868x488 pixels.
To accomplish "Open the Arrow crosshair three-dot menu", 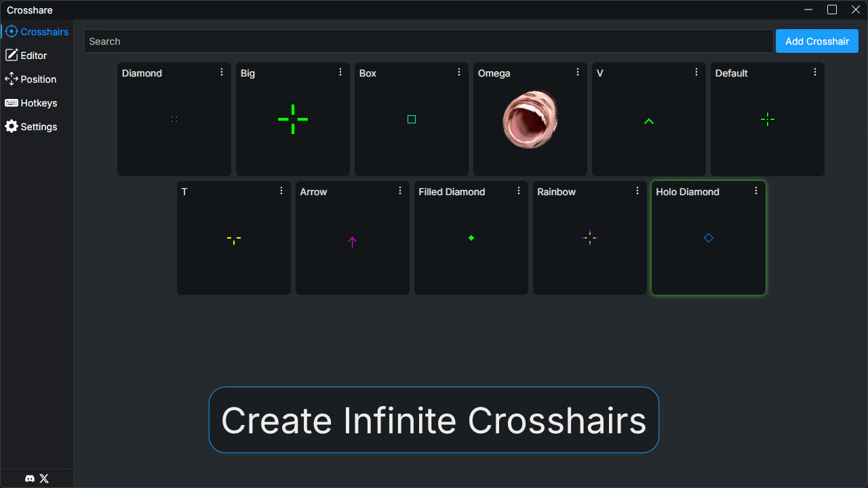I will point(400,190).
